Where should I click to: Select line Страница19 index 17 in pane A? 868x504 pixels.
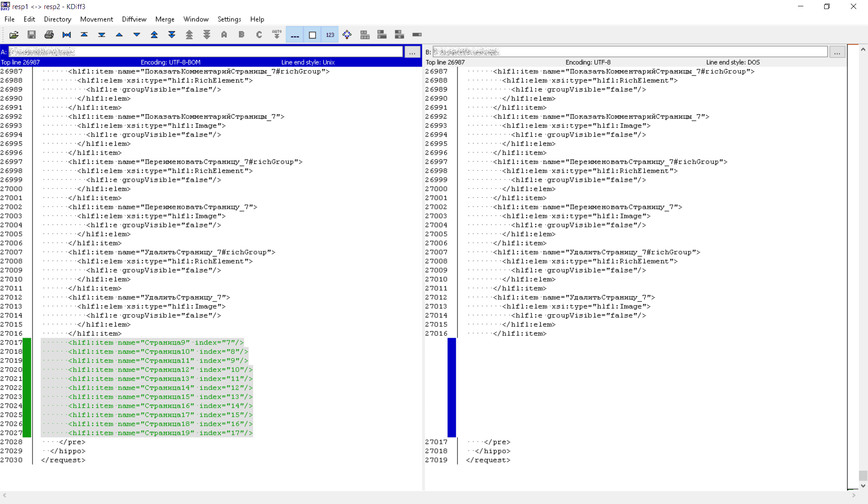click(147, 433)
